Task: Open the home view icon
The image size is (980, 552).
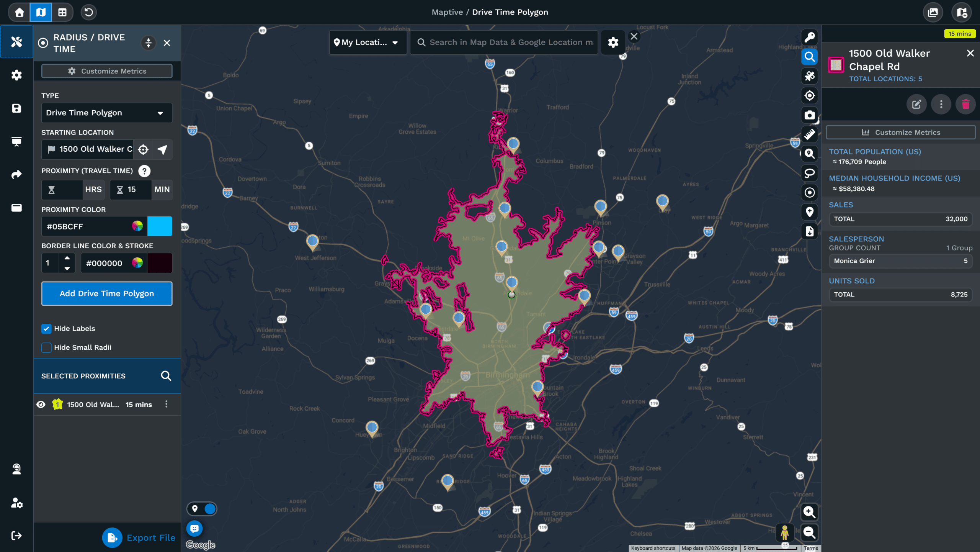Action: click(x=19, y=12)
